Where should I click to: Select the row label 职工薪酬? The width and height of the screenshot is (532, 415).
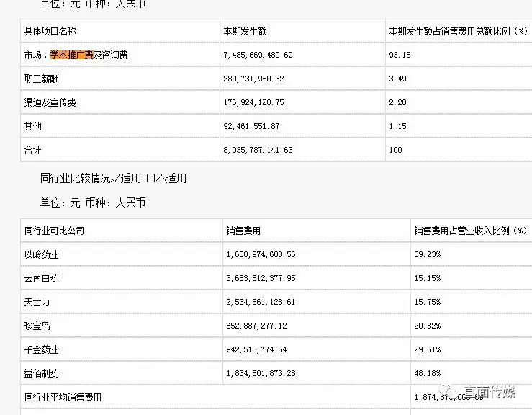pos(41,79)
